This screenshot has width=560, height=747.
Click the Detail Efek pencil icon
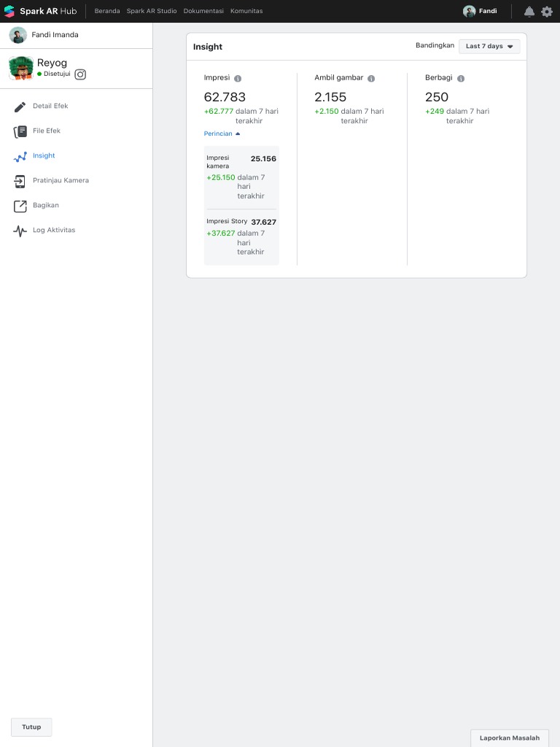pos(20,107)
